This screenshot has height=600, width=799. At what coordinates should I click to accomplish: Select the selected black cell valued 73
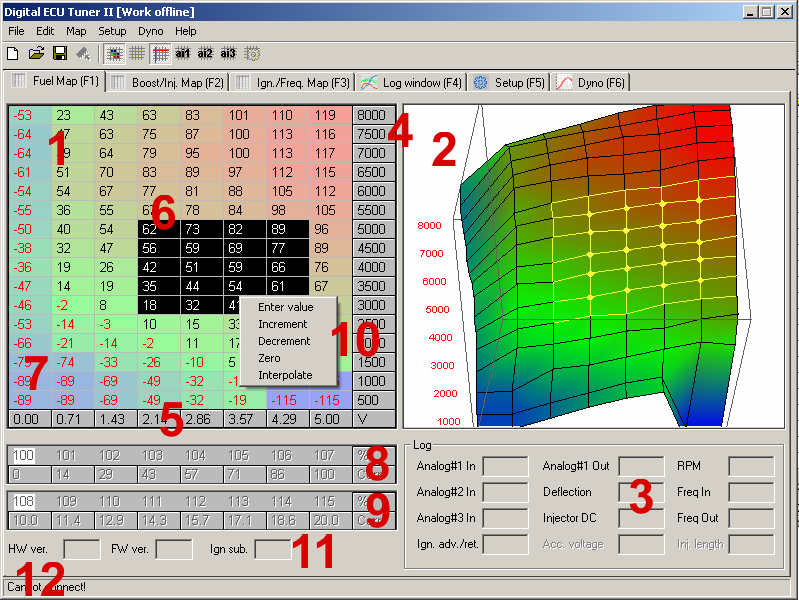coord(202,229)
